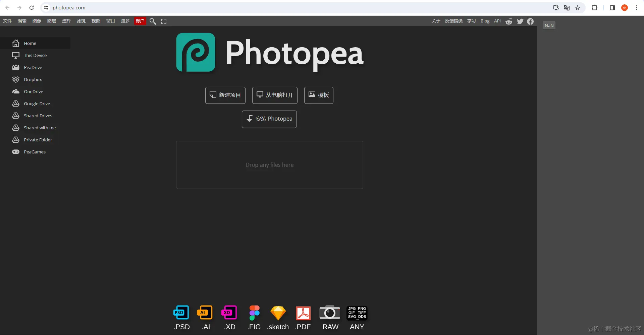Select This Device monitor icon
Image resolution: width=644 pixels, height=335 pixels.
click(x=16, y=55)
